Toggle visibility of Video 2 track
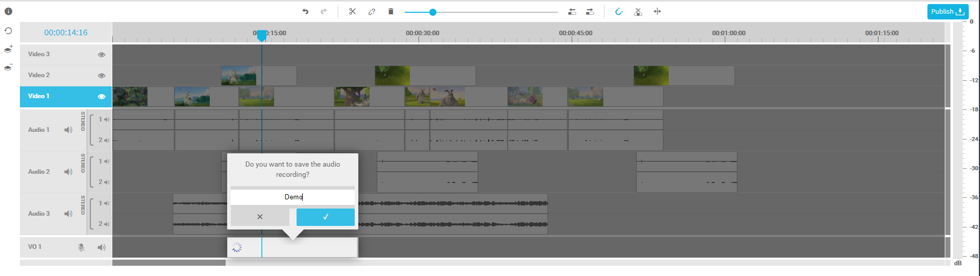The width and height of the screenshot is (980, 276). click(102, 76)
